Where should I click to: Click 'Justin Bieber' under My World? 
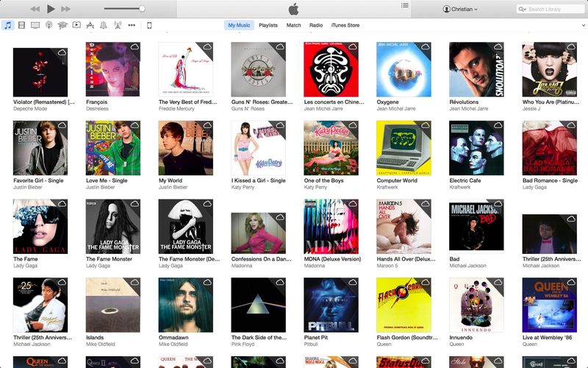click(x=173, y=187)
